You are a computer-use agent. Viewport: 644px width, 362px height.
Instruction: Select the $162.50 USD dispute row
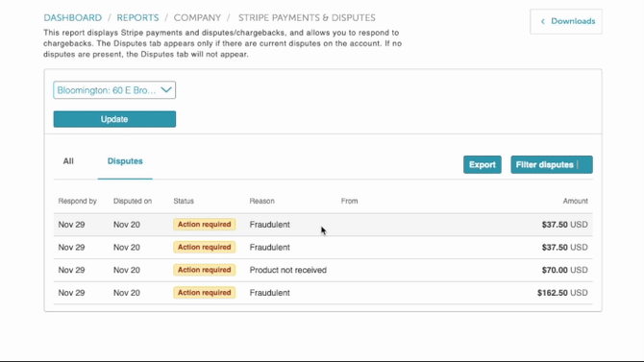pos(323,293)
